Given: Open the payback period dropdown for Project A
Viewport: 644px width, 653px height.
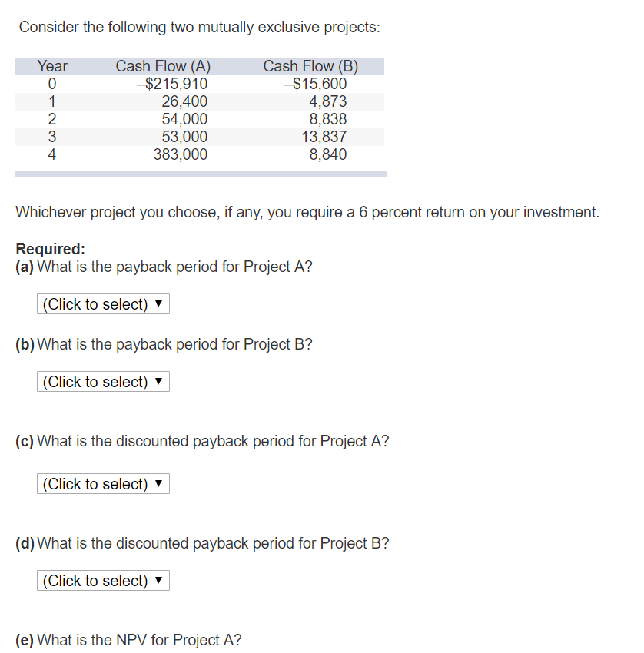Looking at the screenshot, I should (102, 303).
